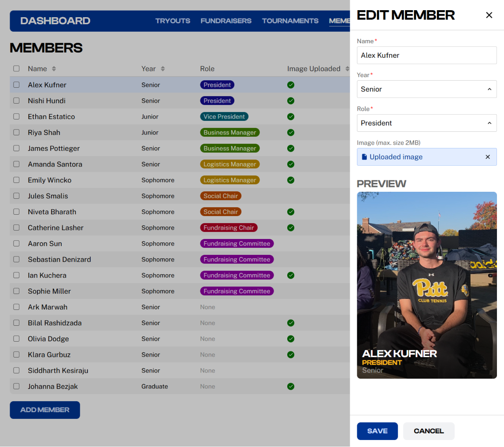Click Ian Kuchera's Fundraising Committee badge
The height and width of the screenshot is (447, 504).
[x=237, y=275]
